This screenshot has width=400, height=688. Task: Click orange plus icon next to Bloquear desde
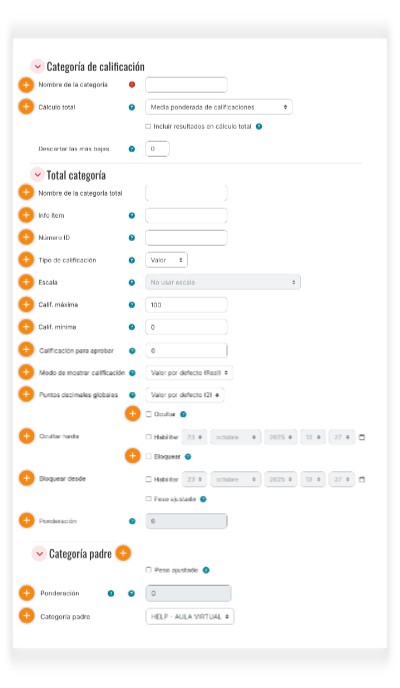click(x=26, y=478)
